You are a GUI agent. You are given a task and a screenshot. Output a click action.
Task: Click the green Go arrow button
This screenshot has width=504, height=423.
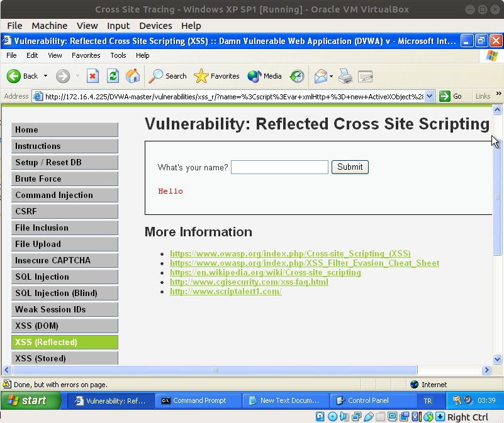tap(444, 96)
